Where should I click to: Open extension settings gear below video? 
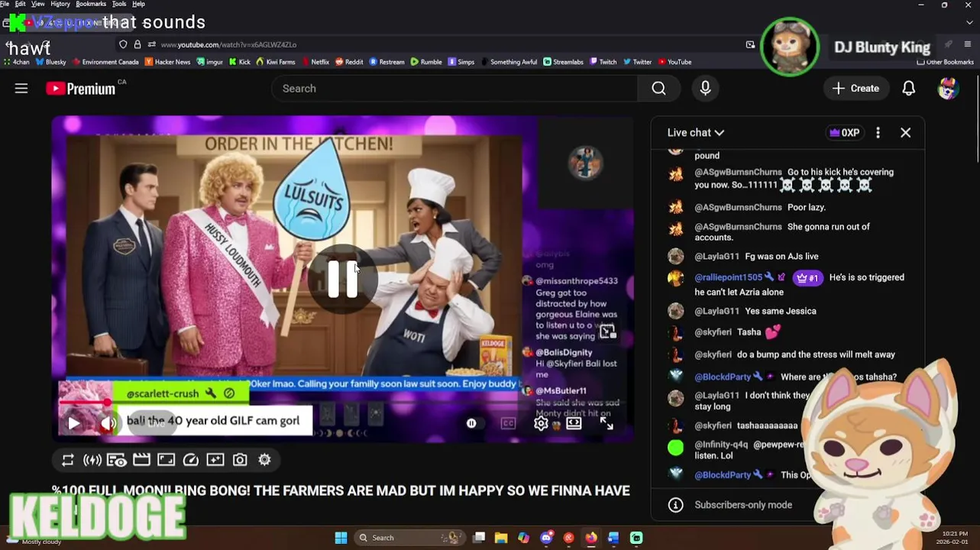[264, 460]
